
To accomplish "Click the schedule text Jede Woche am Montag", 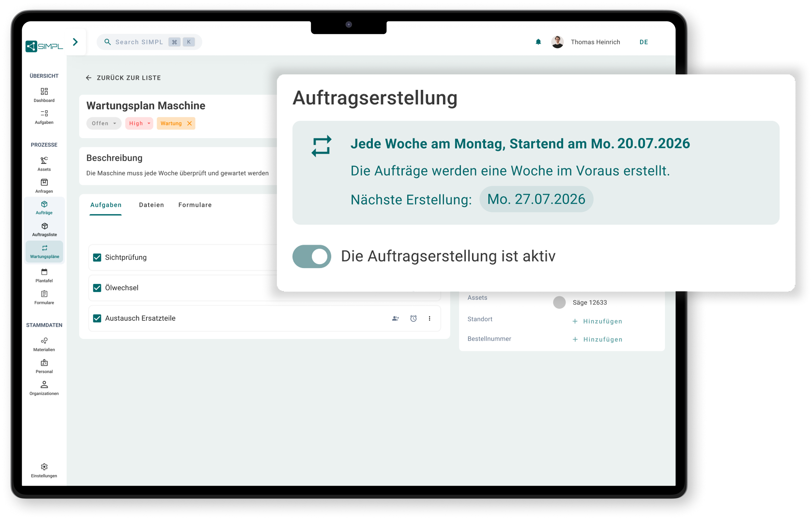I will (x=520, y=144).
